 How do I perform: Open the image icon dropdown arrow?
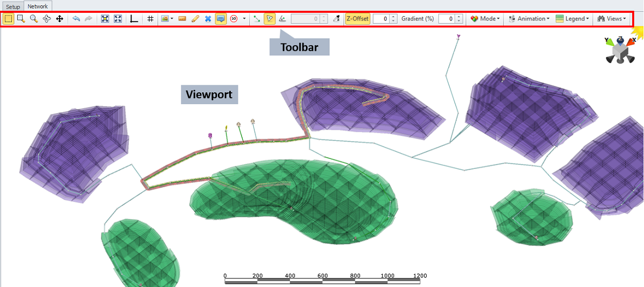(x=172, y=19)
